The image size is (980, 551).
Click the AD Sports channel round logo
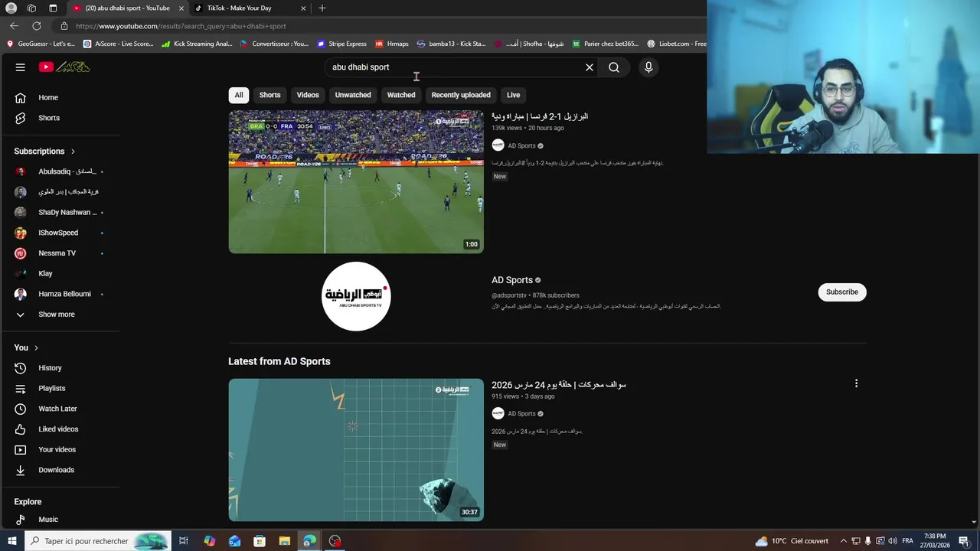pyautogui.click(x=356, y=296)
